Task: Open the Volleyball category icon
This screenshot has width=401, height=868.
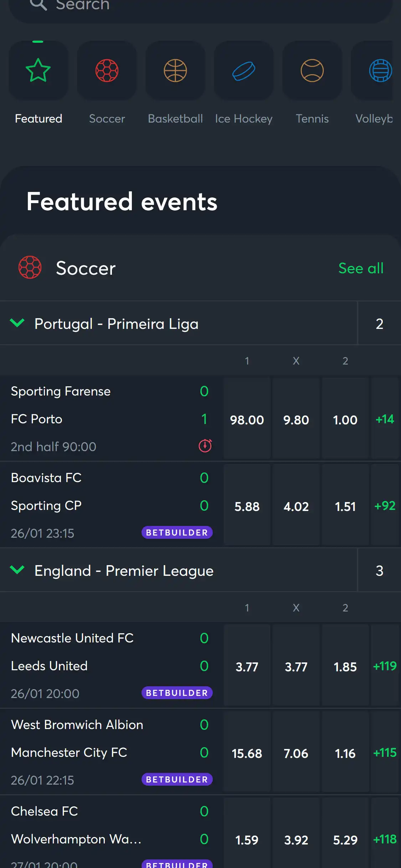Action: [380, 71]
